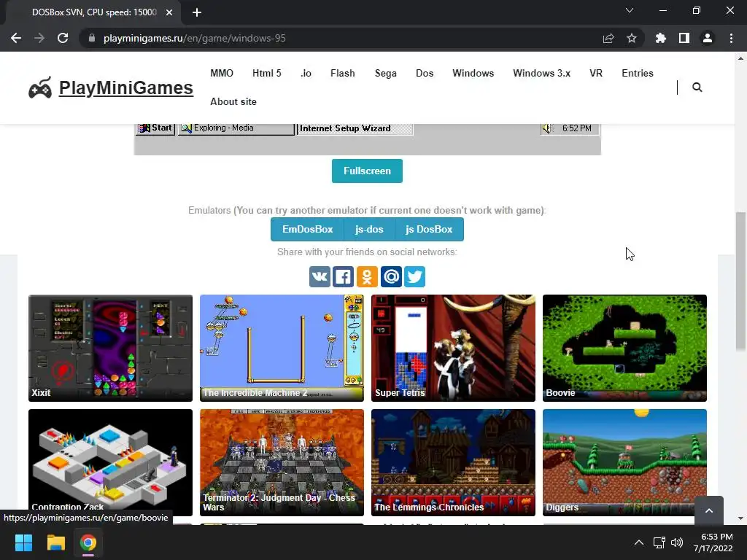Open the Windows 3.x category
The height and width of the screenshot is (560, 747).
(542, 74)
